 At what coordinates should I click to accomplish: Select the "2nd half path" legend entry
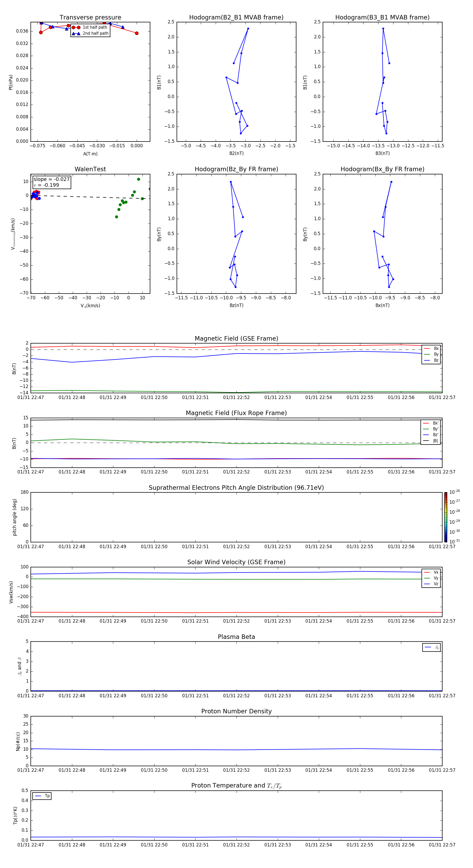90,33
